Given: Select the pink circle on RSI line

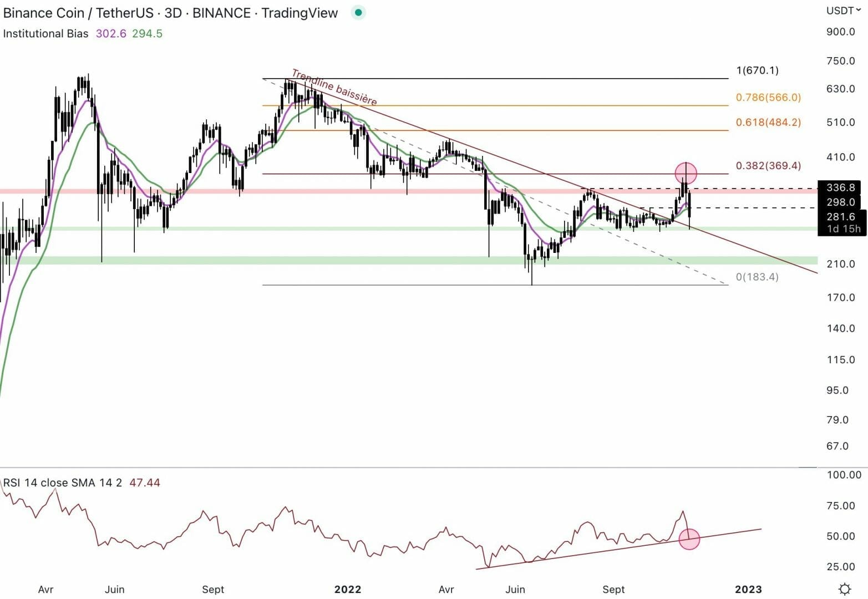Looking at the screenshot, I should pyautogui.click(x=689, y=539).
